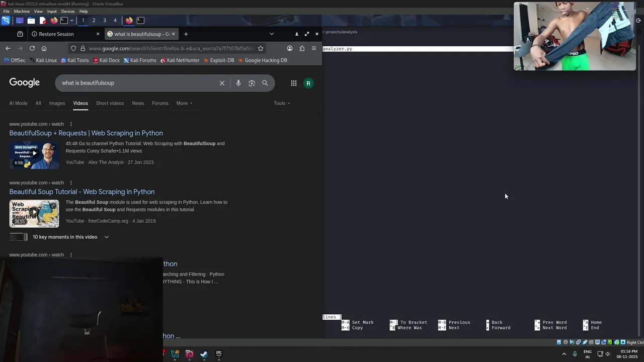
Task: Expand the Tools dropdown
Action: point(282,103)
